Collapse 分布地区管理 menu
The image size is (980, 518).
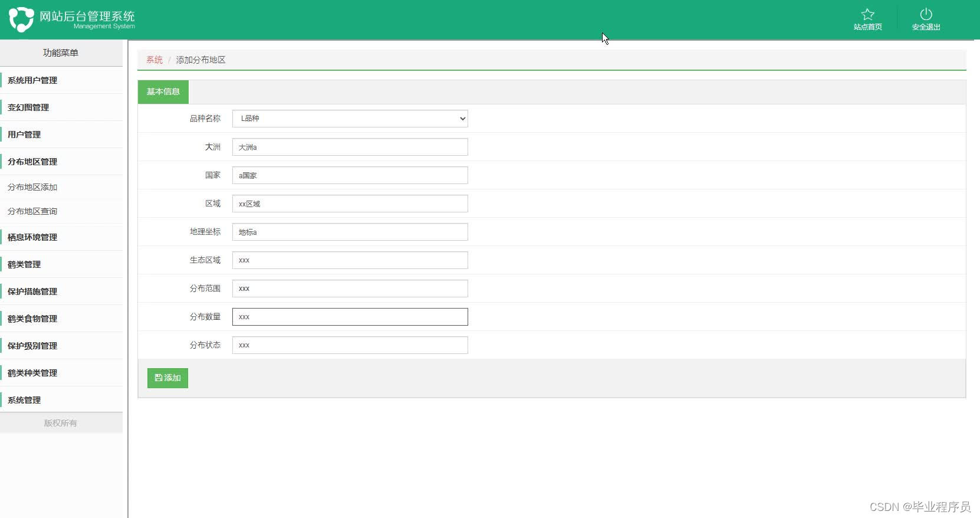[x=61, y=162]
